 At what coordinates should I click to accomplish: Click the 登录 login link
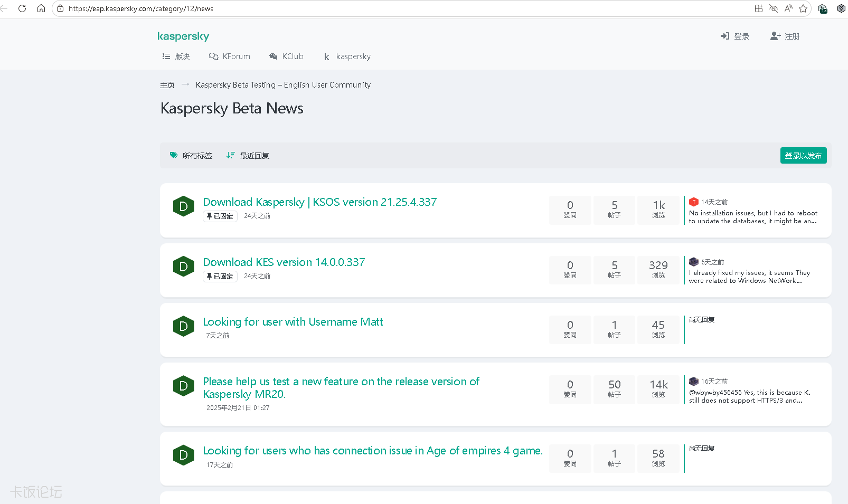735,36
